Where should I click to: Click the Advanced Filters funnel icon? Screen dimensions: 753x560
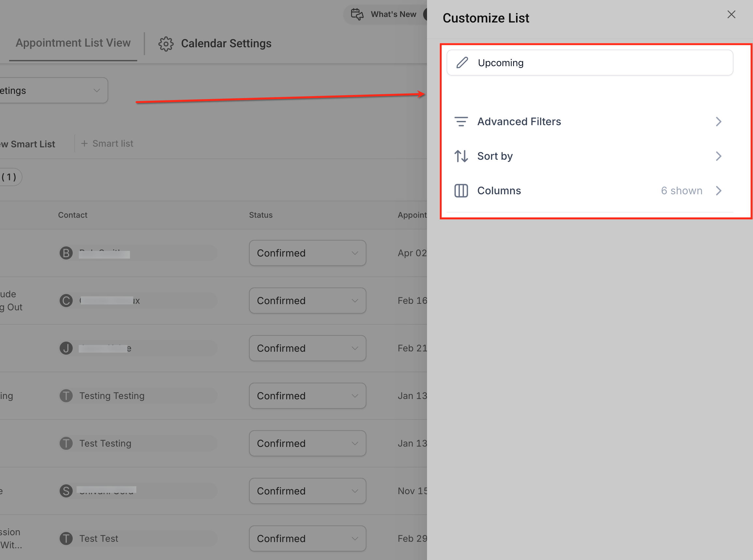click(x=461, y=121)
